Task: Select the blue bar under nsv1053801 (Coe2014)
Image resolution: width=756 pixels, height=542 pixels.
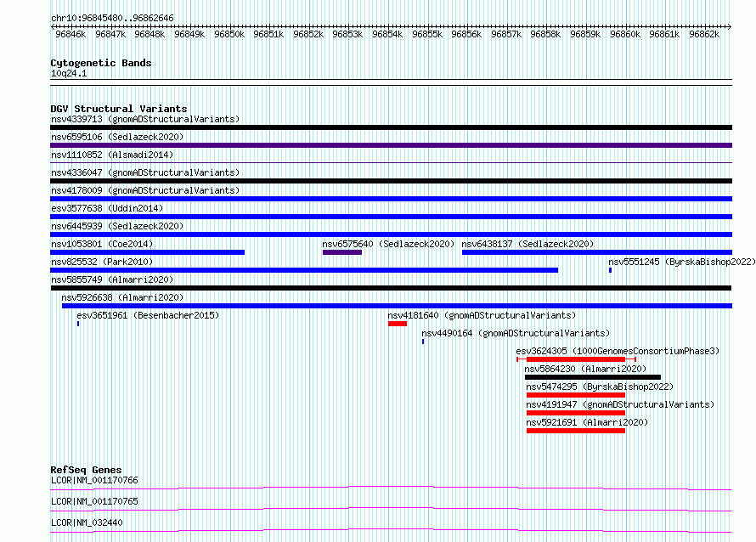Action: pos(148,252)
